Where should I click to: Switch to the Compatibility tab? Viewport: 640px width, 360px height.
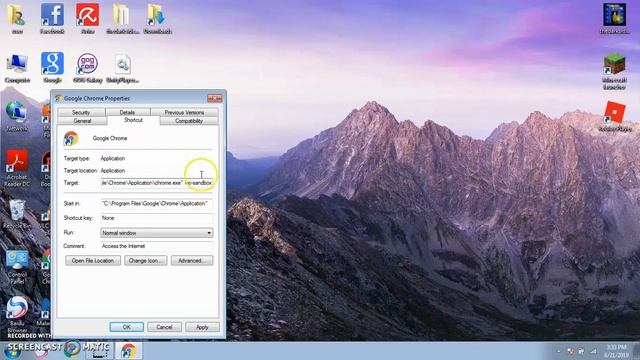tap(189, 121)
